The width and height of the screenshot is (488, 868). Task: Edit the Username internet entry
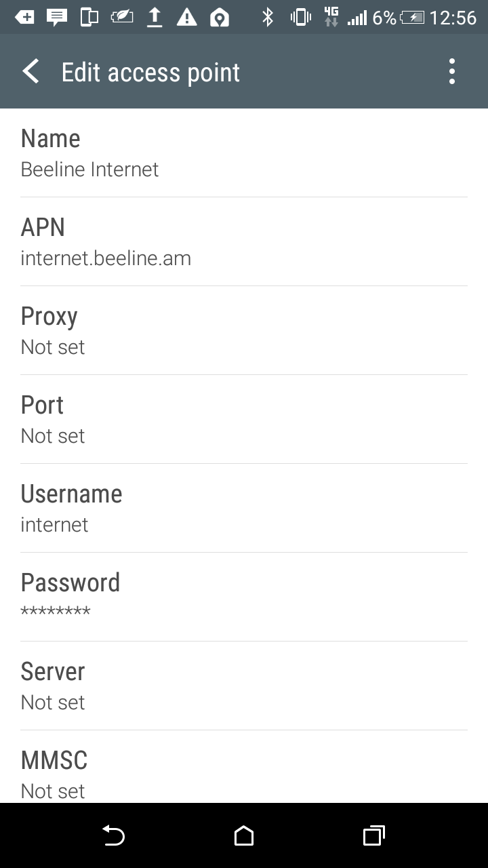(244, 509)
